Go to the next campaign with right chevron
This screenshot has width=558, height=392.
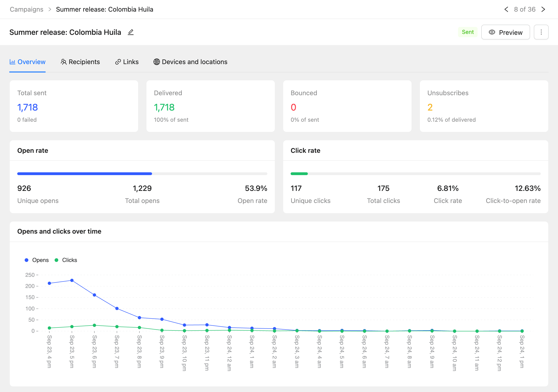[x=543, y=10]
